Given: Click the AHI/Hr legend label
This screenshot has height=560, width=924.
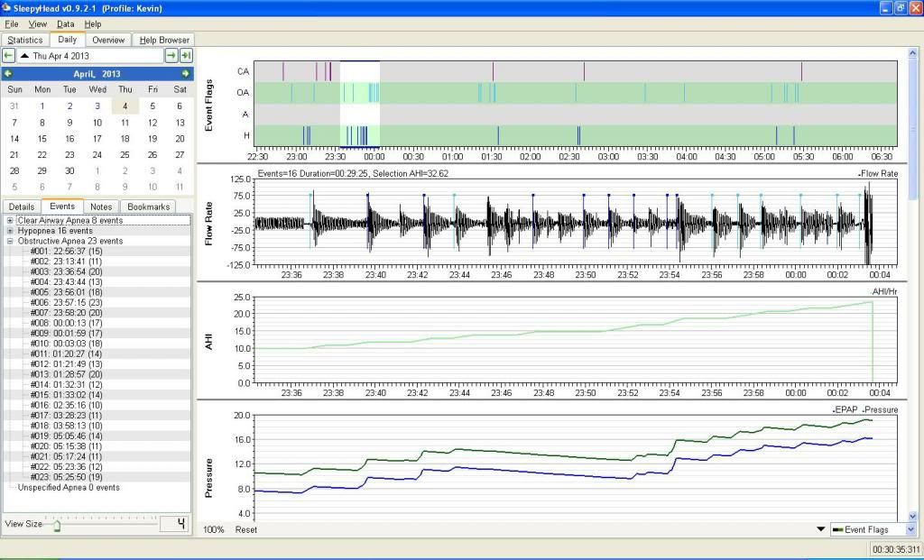Looking at the screenshot, I should click(884, 292).
